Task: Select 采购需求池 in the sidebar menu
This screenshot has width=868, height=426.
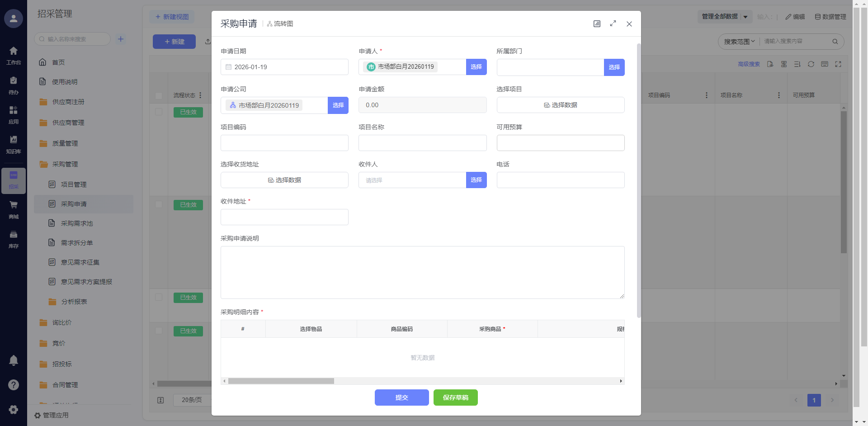Action: (77, 223)
